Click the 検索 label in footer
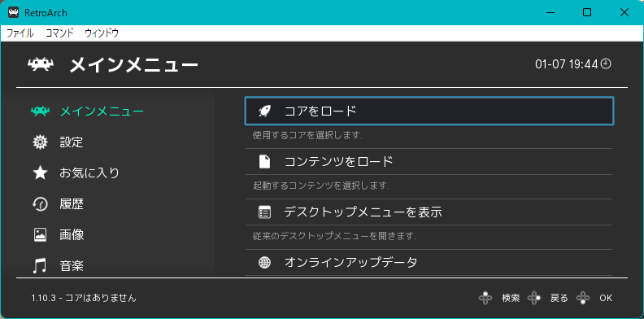Viewport: 644px width, 319px height. tap(511, 299)
